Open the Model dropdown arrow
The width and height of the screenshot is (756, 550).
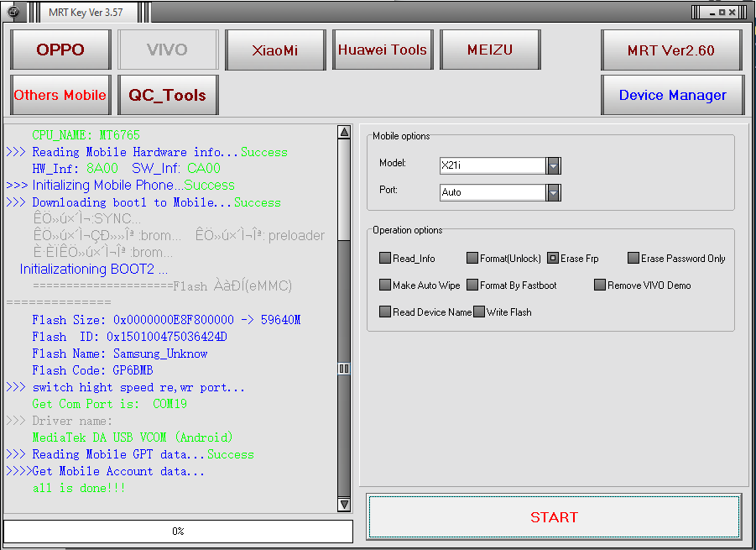(x=553, y=165)
